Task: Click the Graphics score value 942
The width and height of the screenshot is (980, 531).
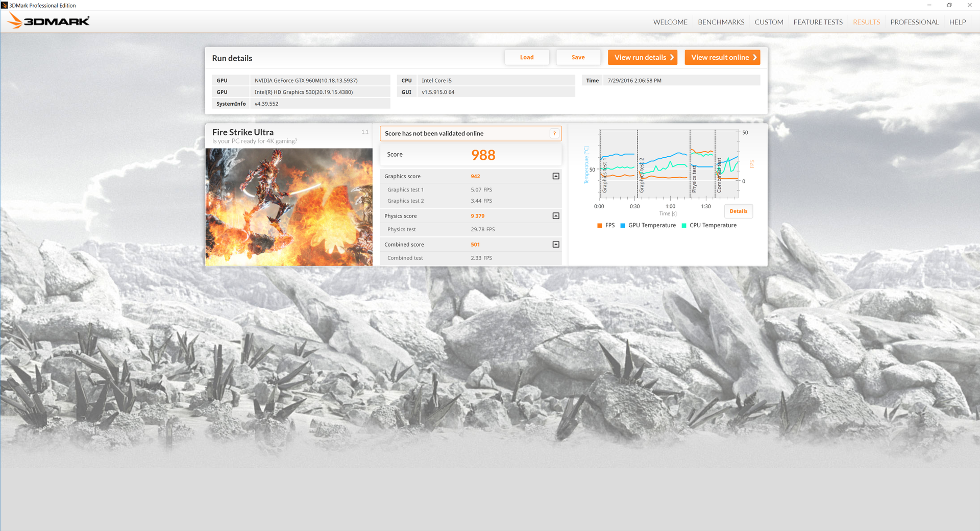Action: pos(475,176)
